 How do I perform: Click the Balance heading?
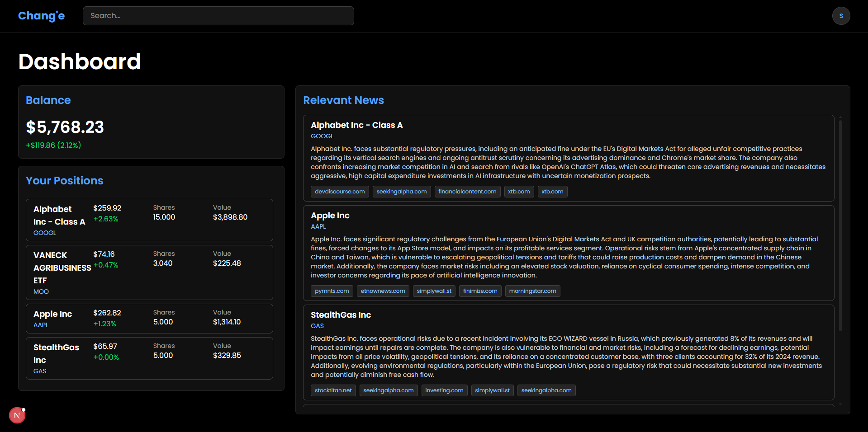click(x=48, y=100)
